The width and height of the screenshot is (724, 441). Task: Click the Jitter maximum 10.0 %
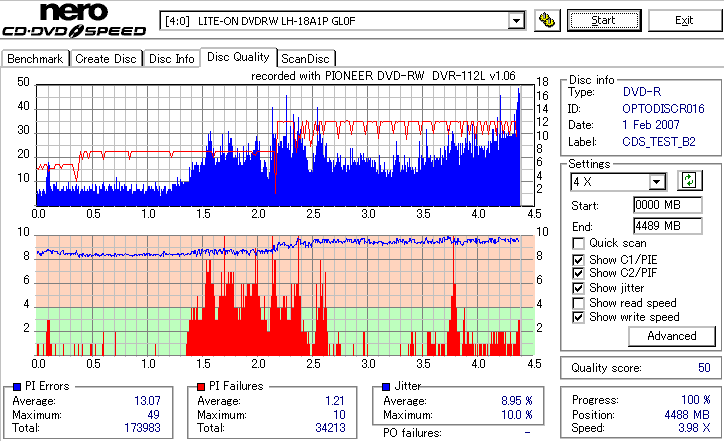point(517,415)
